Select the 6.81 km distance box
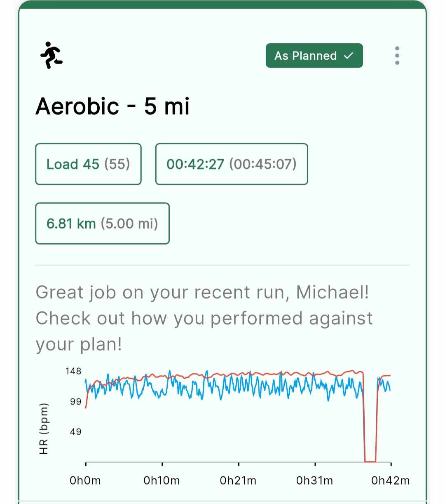The width and height of the screenshot is (445, 504). pyautogui.click(x=102, y=224)
